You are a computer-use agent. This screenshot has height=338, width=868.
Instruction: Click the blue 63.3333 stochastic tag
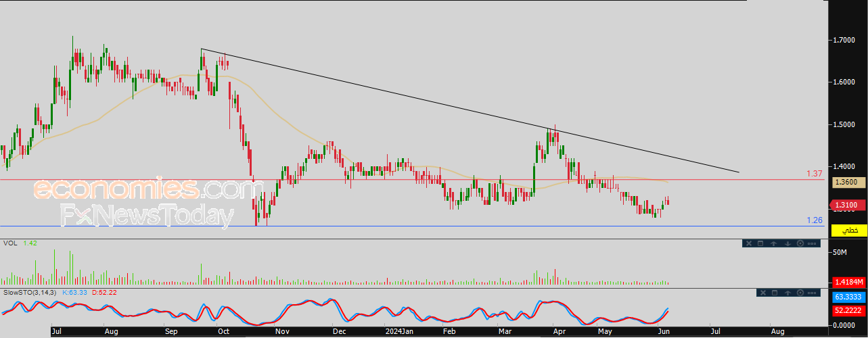[x=848, y=297]
